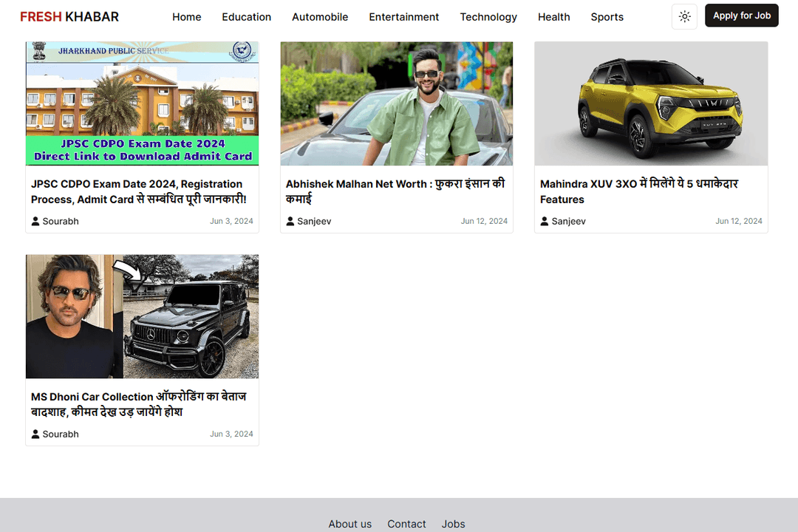The image size is (798, 532).
Task: Open the MS Dhoni car collection thumbnail
Action: point(142,316)
